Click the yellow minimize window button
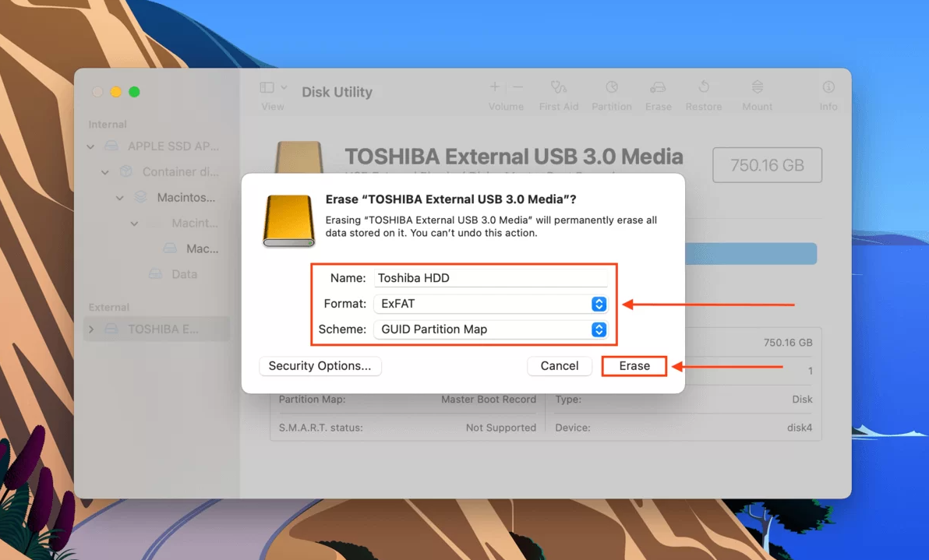The width and height of the screenshot is (929, 560). tap(116, 92)
